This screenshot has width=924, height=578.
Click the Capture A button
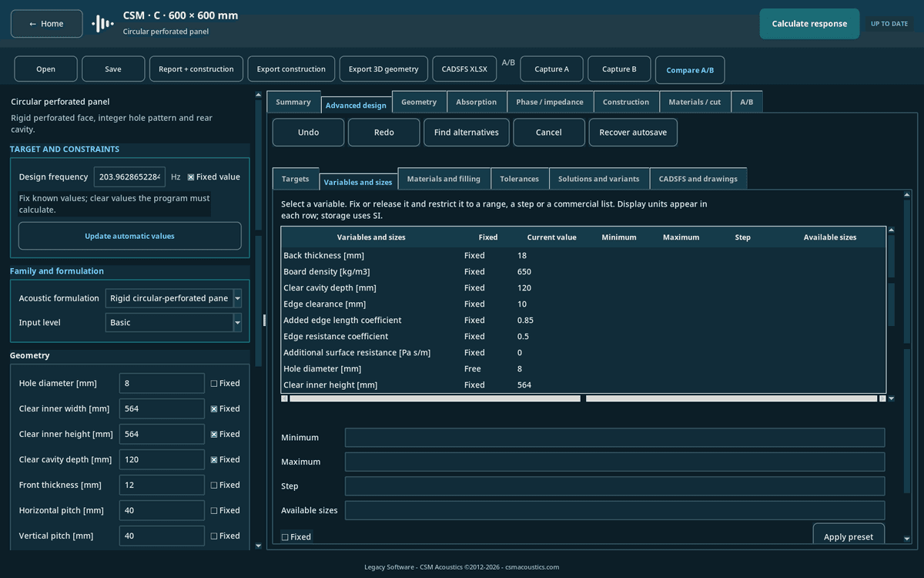[x=551, y=69]
